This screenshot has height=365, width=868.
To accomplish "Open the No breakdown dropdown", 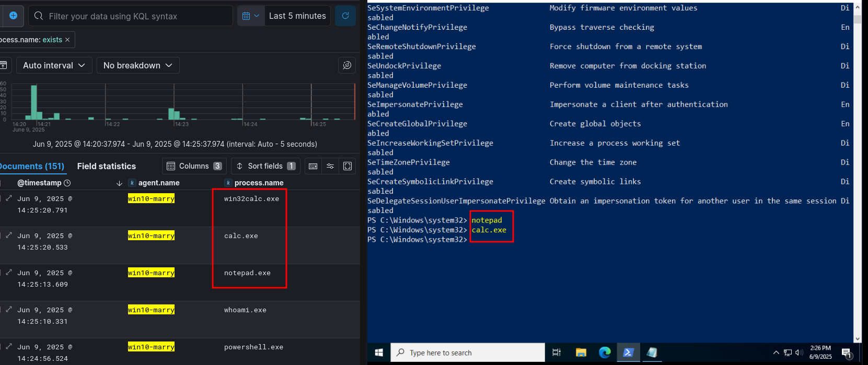I will coord(138,65).
